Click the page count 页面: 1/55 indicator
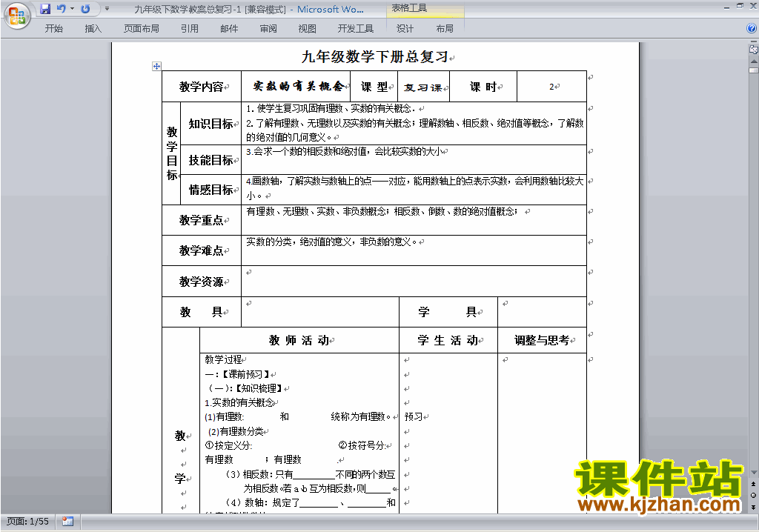The width and height of the screenshot is (759, 532). 27,522
